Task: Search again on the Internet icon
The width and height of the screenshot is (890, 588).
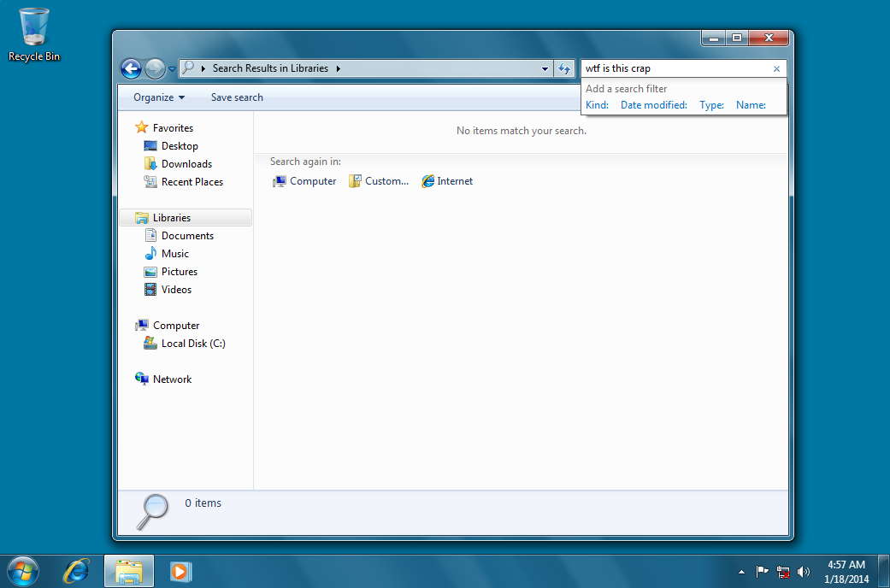Action: point(427,181)
